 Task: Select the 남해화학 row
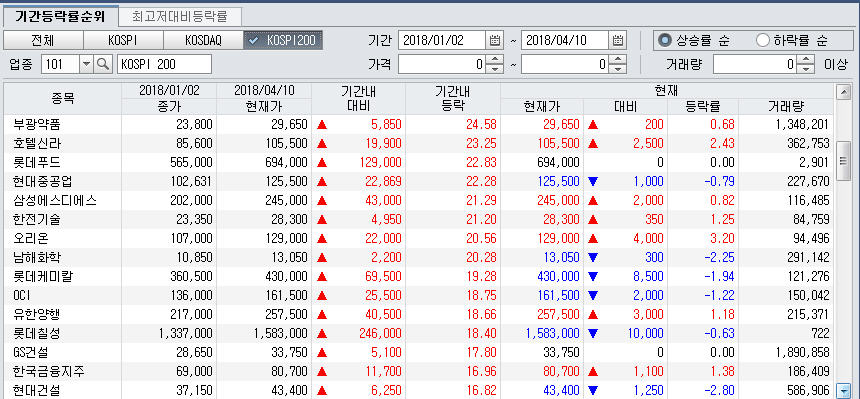pos(419,257)
